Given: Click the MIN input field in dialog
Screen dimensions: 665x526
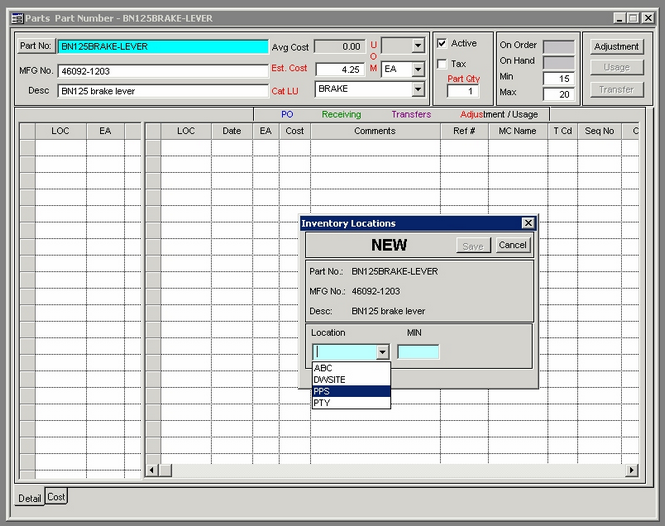Looking at the screenshot, I should click(417, 352).
